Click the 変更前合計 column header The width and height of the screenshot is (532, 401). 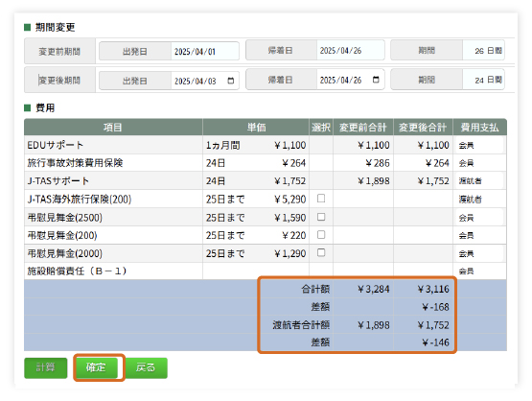click(363, 128)
